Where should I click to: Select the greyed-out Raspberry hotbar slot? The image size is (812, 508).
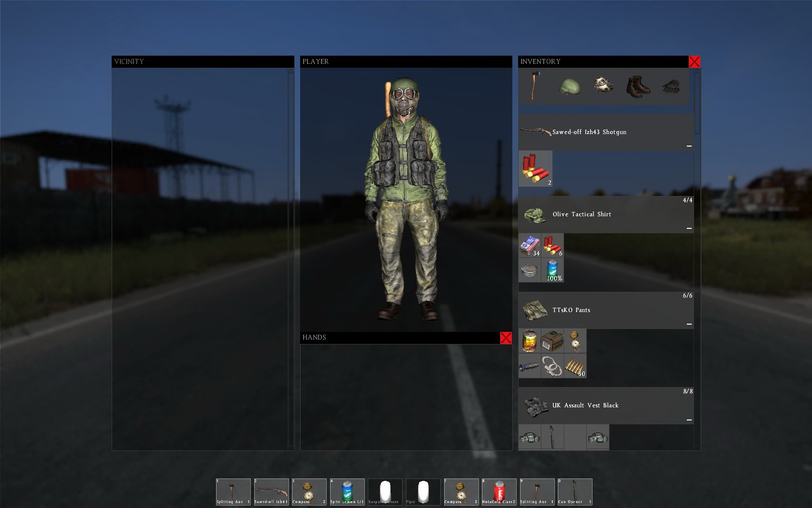385,492
